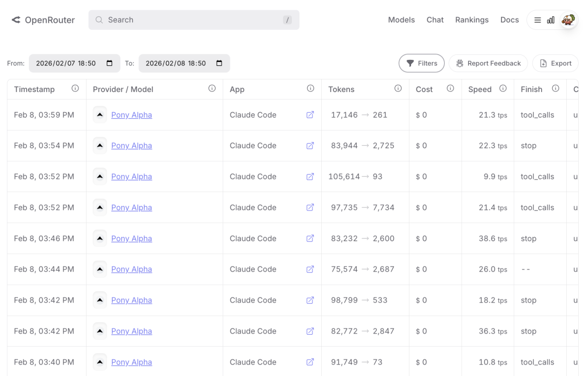Click the Report Feedback button
The width and height of the screenshot is (588, 376).
488,63
